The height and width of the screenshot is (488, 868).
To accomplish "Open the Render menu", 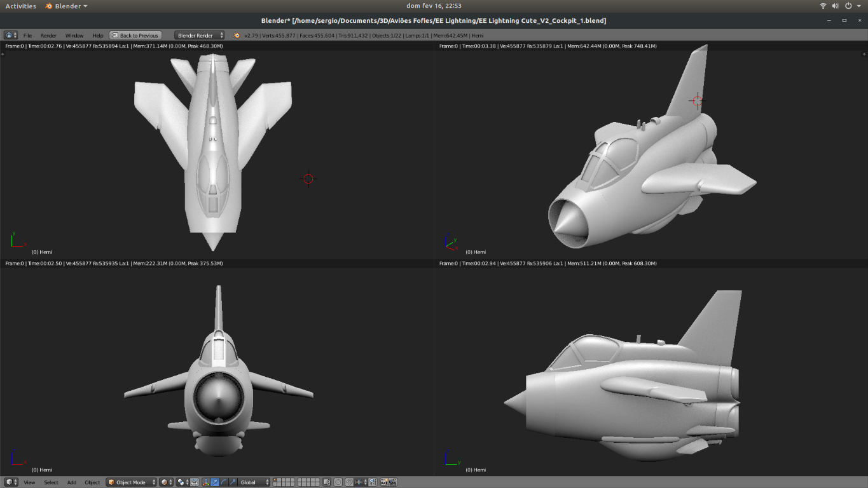I will click(48, 36).
